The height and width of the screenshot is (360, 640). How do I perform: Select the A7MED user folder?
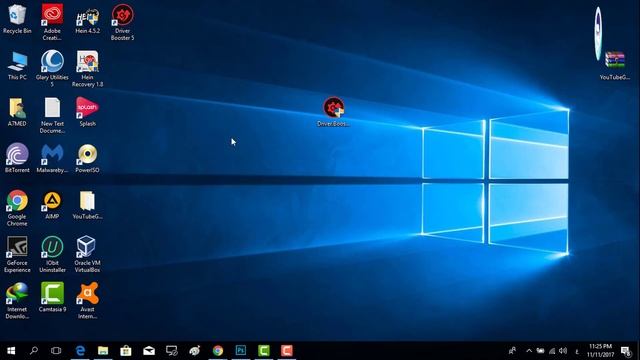click(17, 112)
